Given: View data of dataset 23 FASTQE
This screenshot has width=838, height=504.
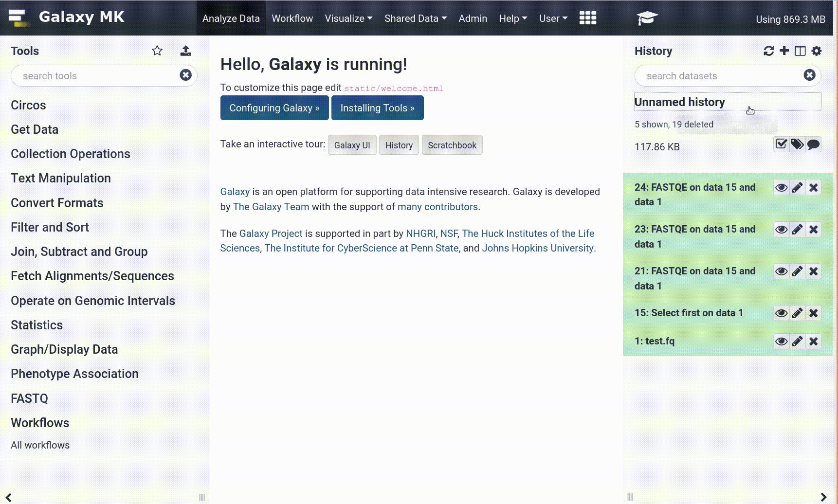Looking at the screenshot, I should [x=782, y=230].
